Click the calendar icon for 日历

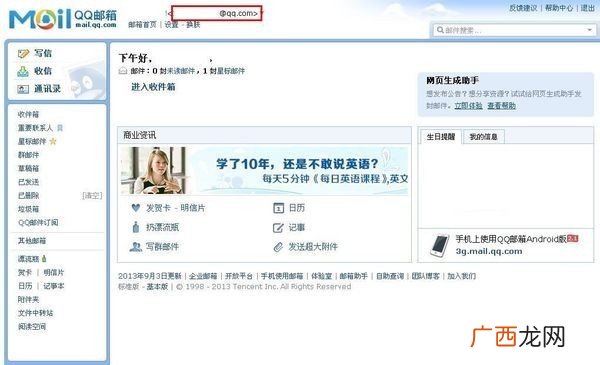pyautogui.click(x=279, y=208)
